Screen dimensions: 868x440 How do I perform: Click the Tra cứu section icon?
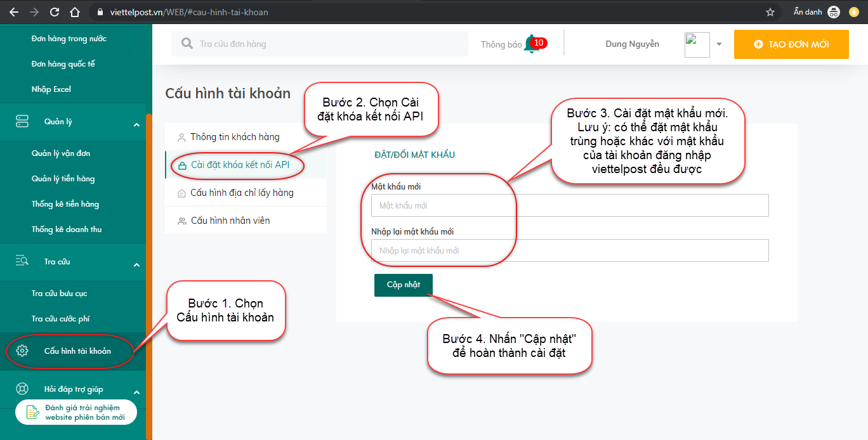pyautogui.click(x=22, y=261)
